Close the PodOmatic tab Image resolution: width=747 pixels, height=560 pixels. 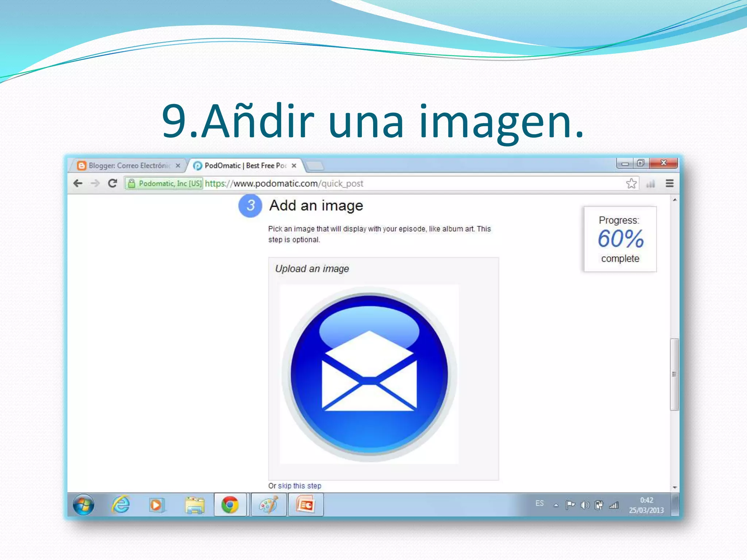click(x=294, y=166)
